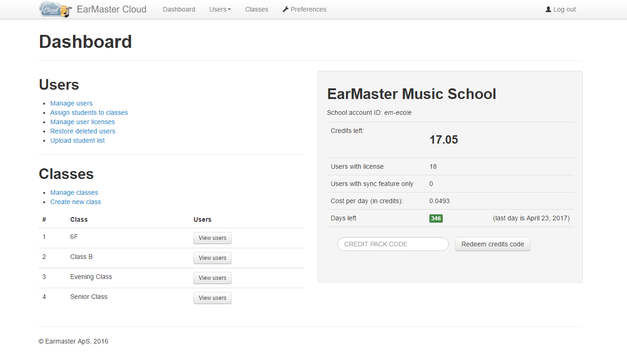The height and width of the screenshot is (364, 627).
Task: Click the cost per day value 0.0493
Action: [x=440, y=201]
